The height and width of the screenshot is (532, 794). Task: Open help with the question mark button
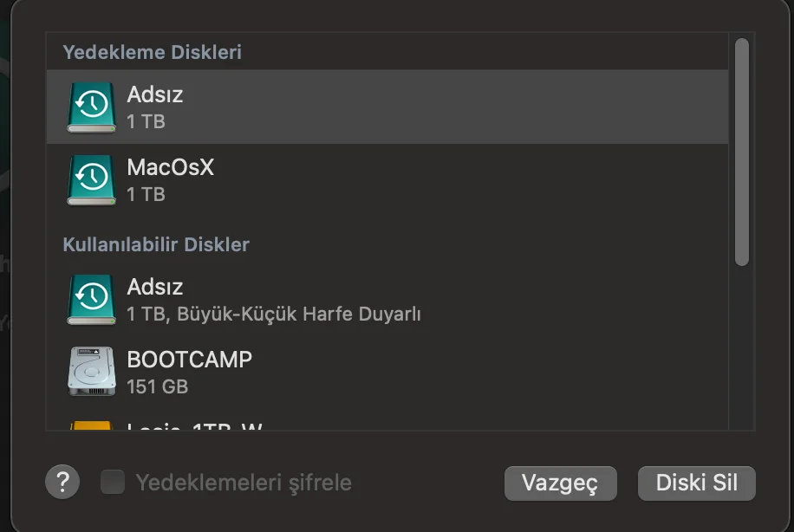point(62,482)
